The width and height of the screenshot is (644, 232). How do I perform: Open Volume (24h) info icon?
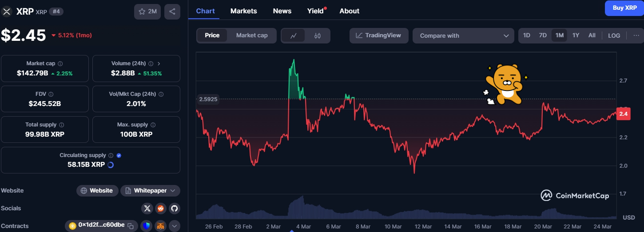tap(151, 64)
